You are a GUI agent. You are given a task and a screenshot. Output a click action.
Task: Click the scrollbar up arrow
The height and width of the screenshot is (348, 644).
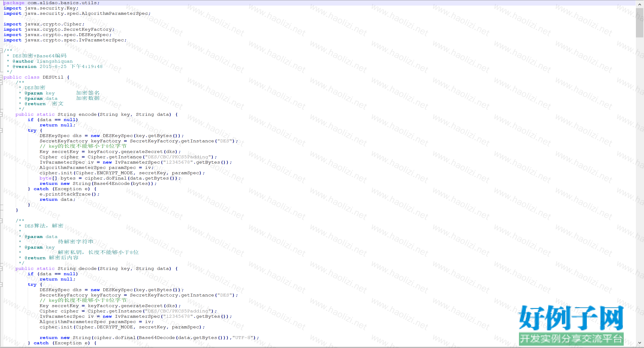640,4
